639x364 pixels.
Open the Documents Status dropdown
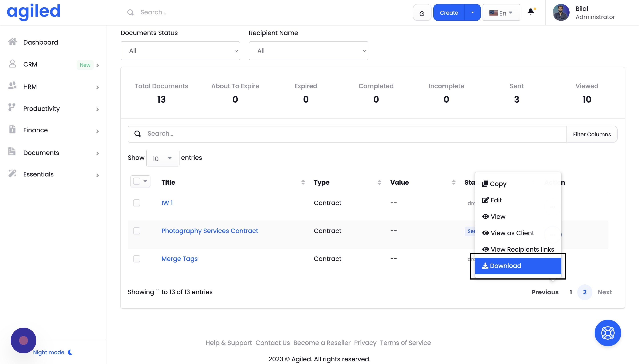(x=180, y=51)
